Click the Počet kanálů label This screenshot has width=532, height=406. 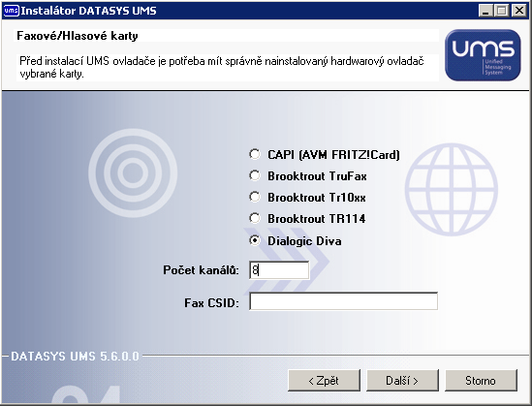coord(201,270)
